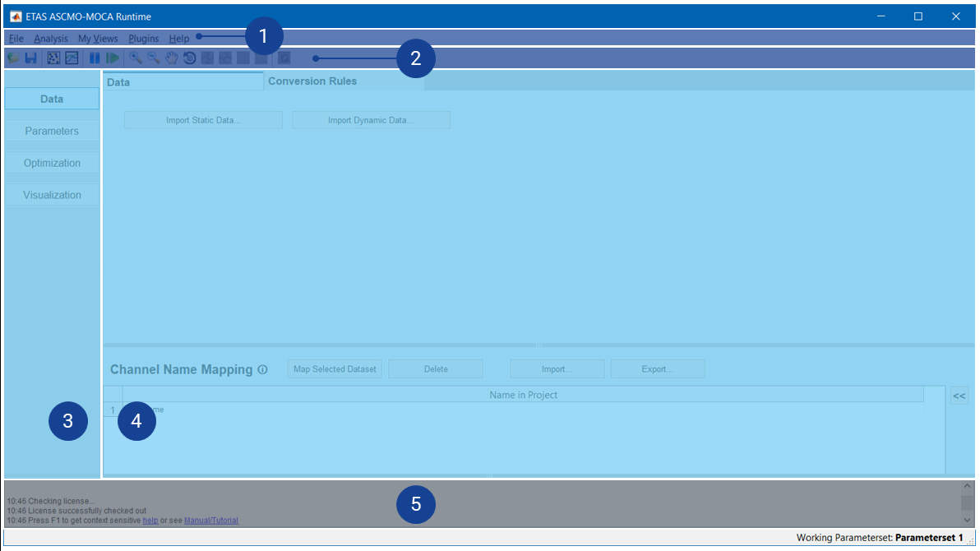This screenshot has width=980, height=551.
Task: Go to the Optimization step in sidebar
Action: coord(52,163)
